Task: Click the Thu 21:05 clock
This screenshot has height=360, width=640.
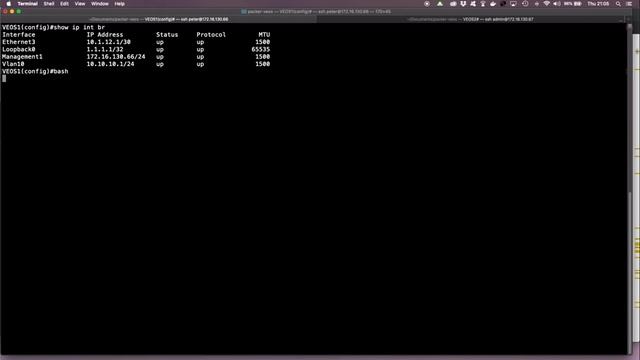Action: pos(598,4)
